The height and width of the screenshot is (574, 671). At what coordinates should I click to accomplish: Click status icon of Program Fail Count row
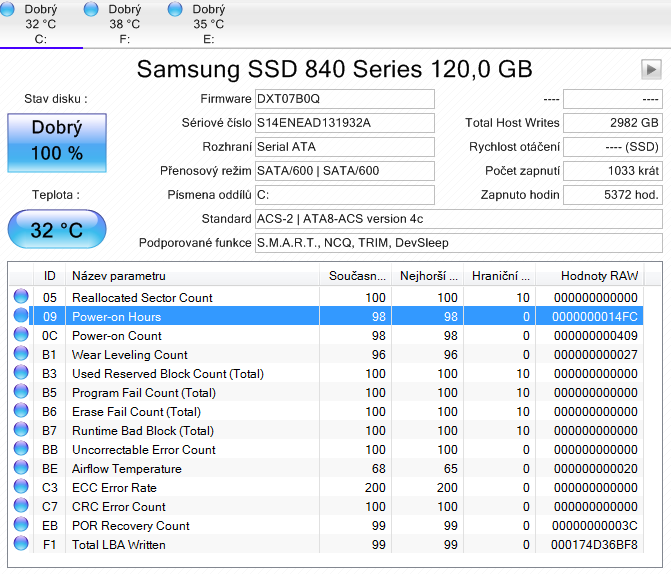[x=21, y=391]
